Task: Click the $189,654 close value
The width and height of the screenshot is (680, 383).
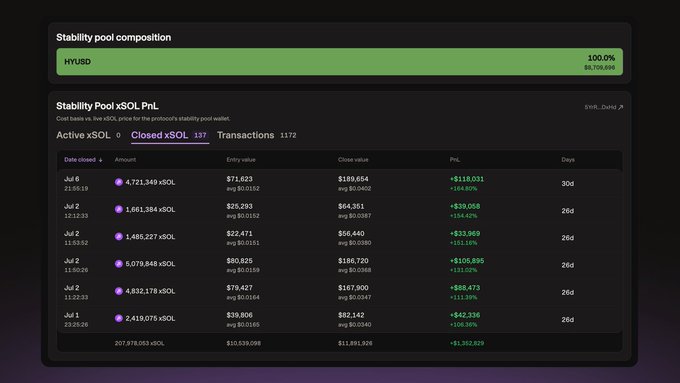Action: pyautogui.click(x=353, y=179)
